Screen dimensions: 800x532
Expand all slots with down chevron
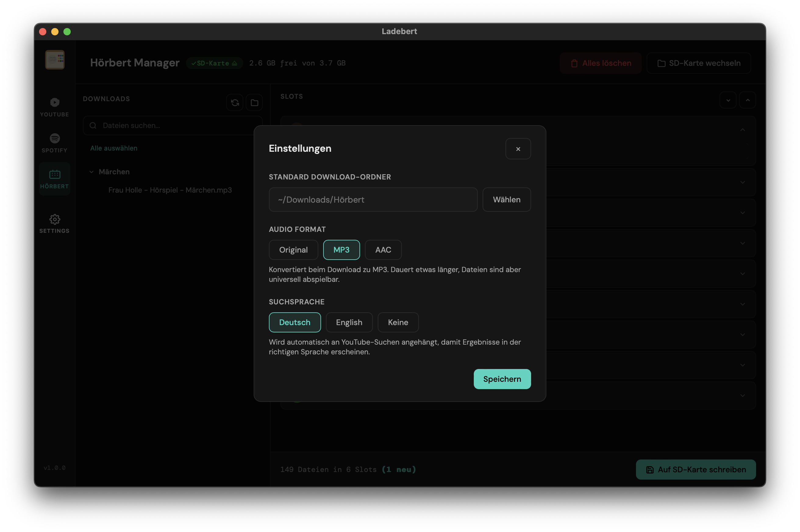728,100
